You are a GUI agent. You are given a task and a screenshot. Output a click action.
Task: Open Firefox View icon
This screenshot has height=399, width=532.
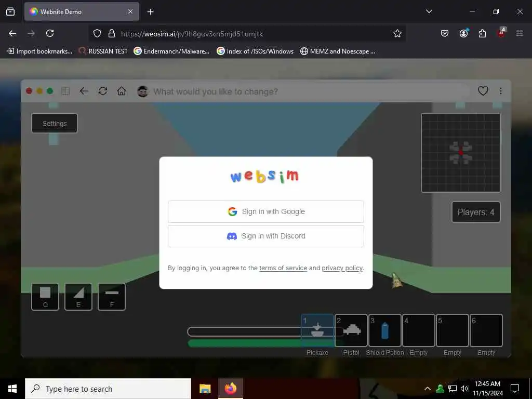[x=10, y=11]
